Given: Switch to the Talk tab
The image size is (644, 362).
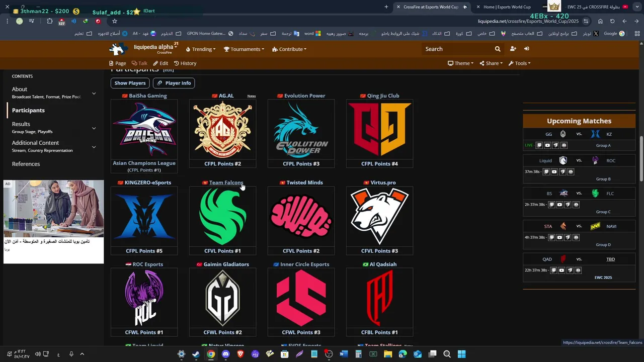Looking at the screenshot, I should click(139, 63).
